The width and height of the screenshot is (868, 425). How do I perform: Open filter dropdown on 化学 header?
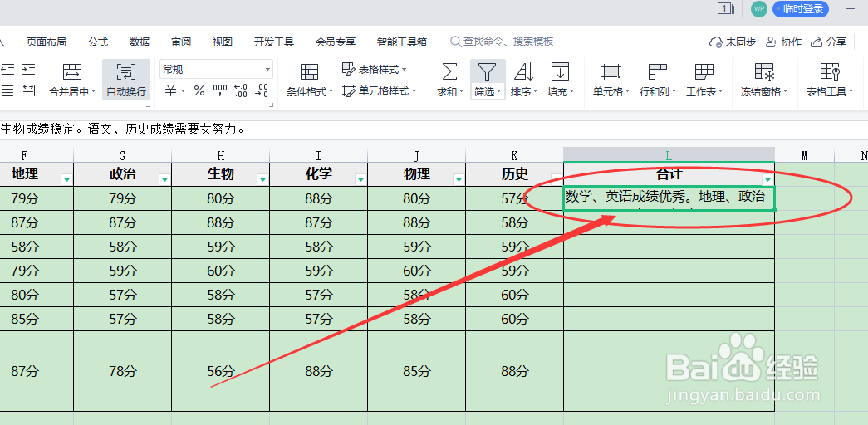click(x=360, y=179)
